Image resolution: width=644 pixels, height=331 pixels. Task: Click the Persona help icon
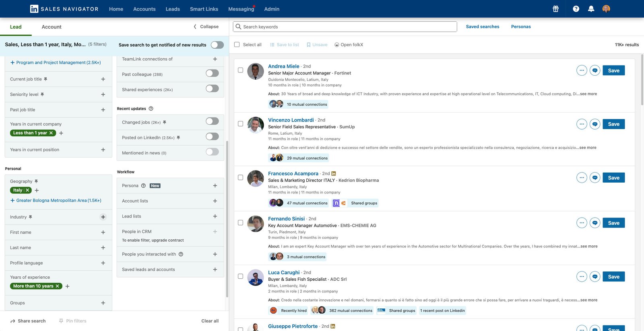[x=143, y=186]
